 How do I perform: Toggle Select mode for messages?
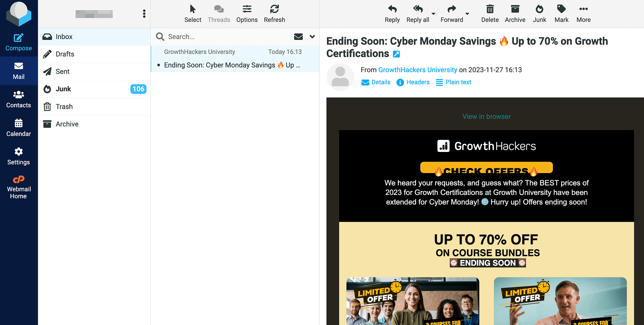click(193, 14)
